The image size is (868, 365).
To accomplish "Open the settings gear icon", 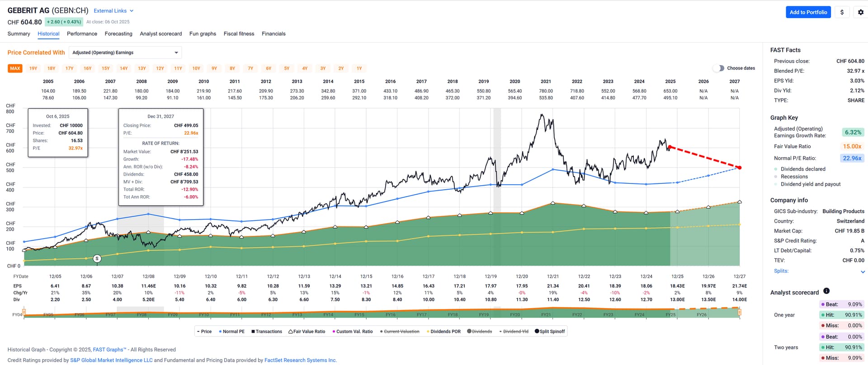I will pos(860,12).
